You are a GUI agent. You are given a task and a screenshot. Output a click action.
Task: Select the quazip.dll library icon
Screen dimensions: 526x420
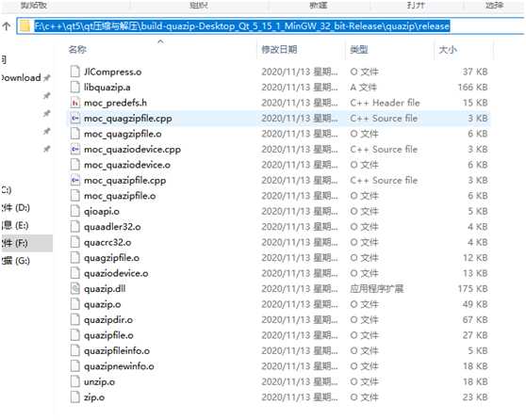coord(75,288)
